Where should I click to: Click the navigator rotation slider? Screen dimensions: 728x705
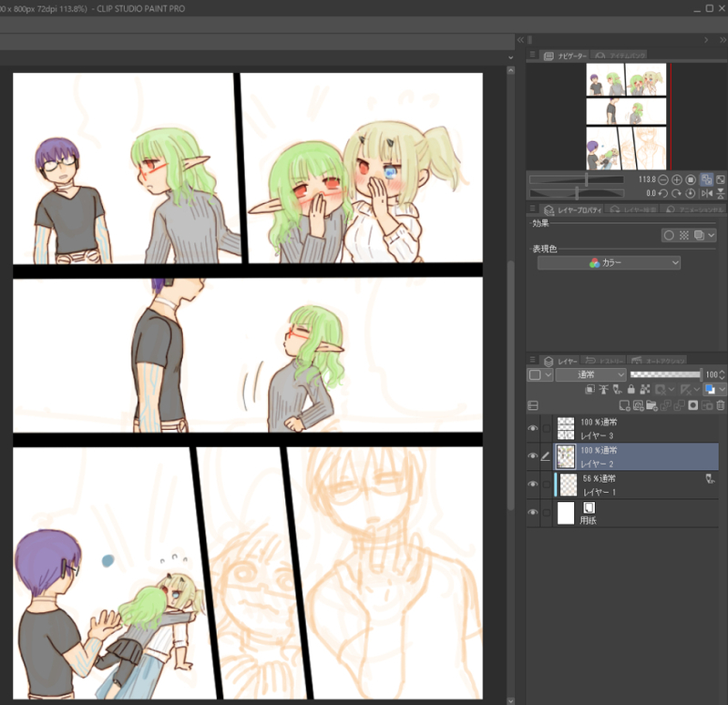[577, 193]
